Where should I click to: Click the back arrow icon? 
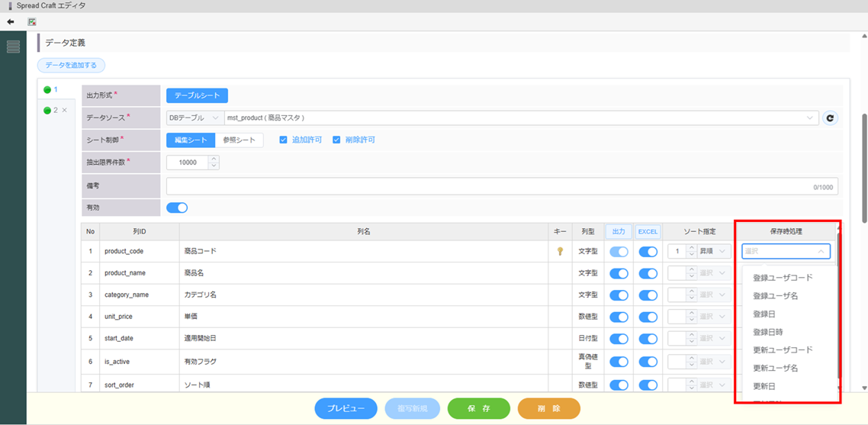click(11, 22)
